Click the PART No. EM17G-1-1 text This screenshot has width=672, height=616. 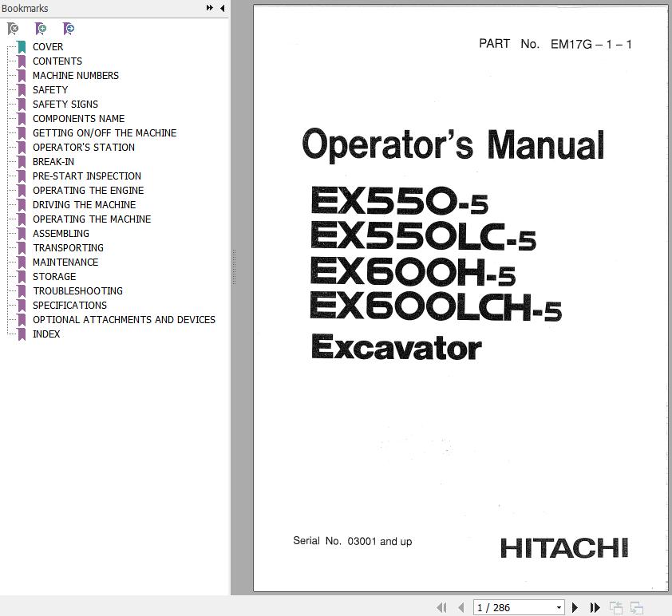pyautogui.click(x=555, y=44)
